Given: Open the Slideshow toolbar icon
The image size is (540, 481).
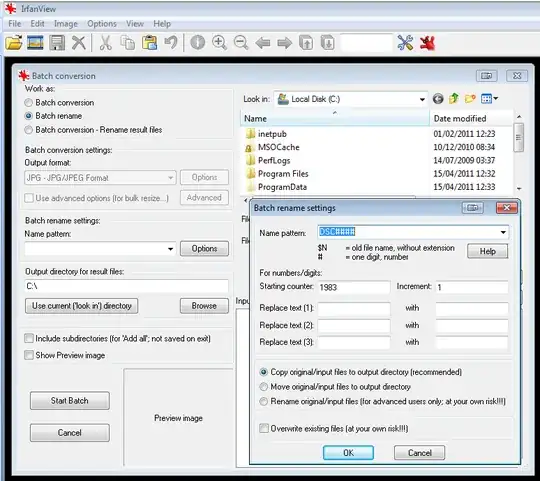Looking at the screenshot, I should click(35, 43).
